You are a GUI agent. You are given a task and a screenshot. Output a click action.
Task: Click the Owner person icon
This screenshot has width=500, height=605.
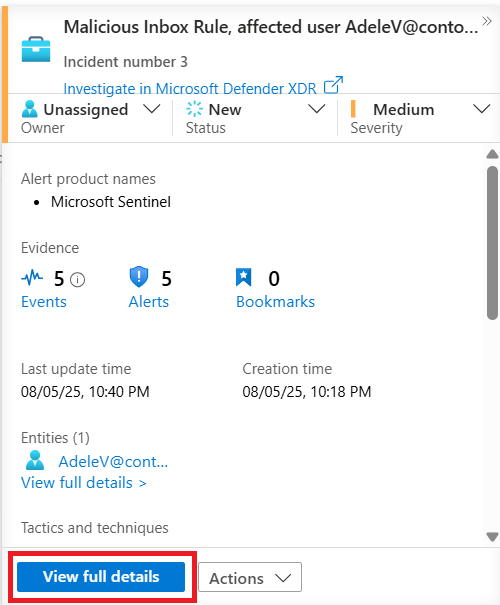pos(30,109)
